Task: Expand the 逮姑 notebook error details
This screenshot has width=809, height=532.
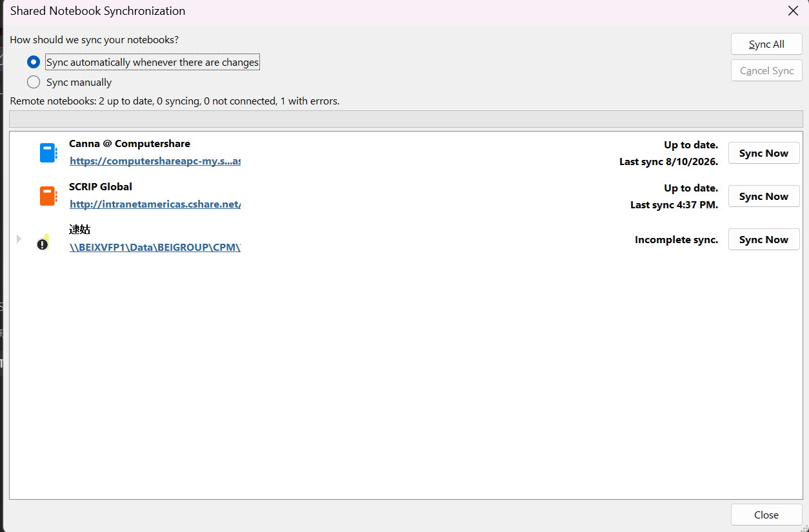Action: pyautogui.click(x=19, y=239)
